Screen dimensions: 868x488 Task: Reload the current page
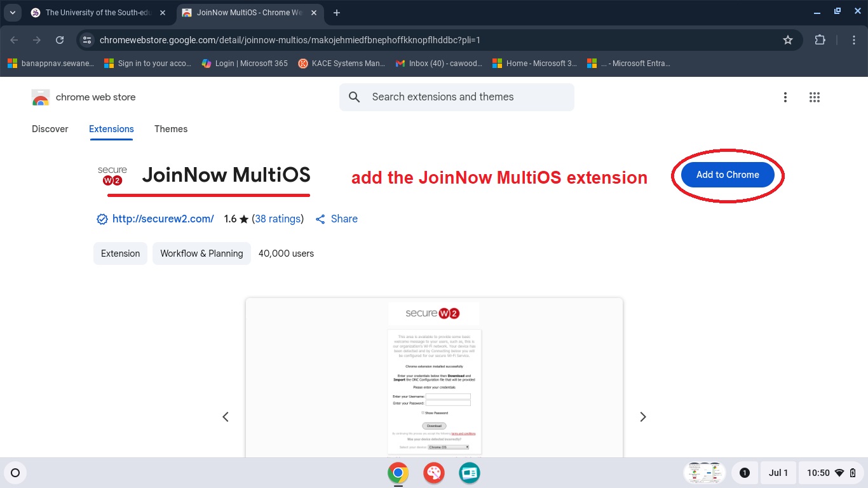(x=60, y=40)
